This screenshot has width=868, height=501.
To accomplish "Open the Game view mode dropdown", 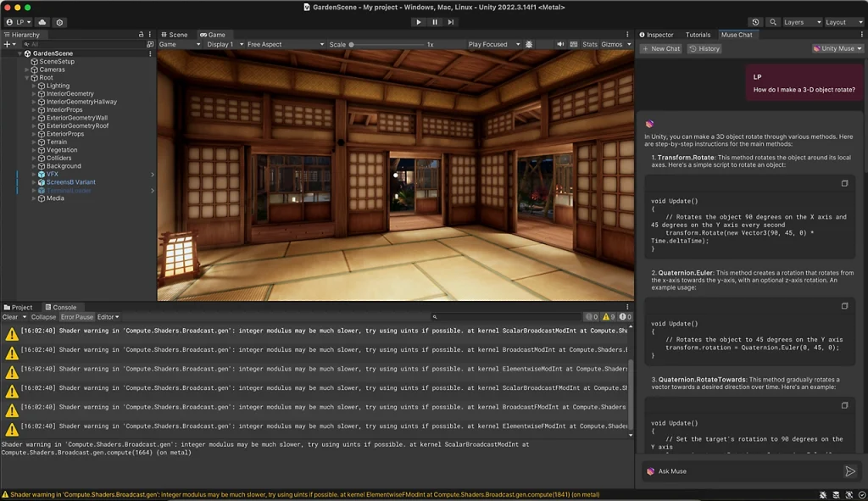I will tap(180, 44).
